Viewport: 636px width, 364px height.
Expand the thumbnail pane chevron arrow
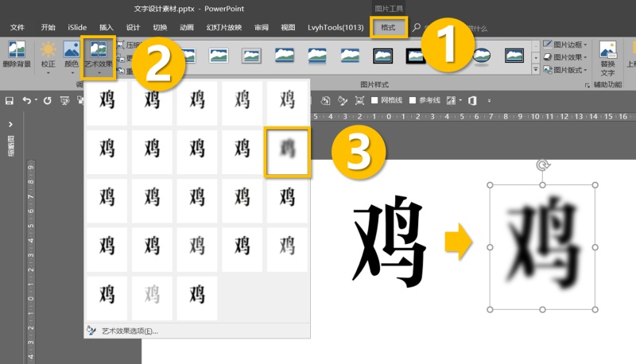coord(10,124)
